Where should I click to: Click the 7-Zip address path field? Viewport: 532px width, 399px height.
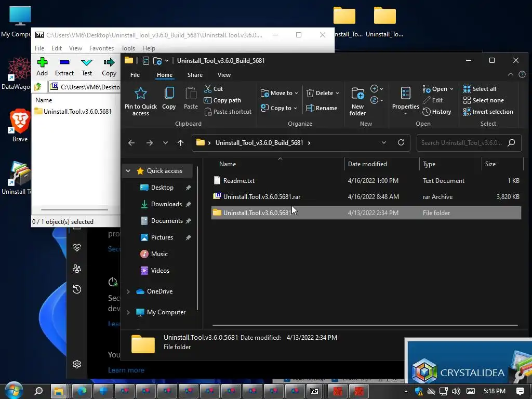click(x=85, y=87)
